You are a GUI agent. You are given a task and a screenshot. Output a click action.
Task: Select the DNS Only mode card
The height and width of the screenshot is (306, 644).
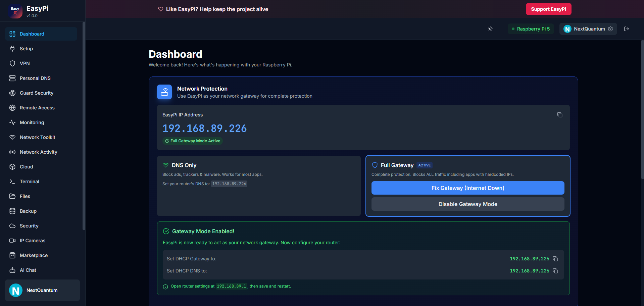click(259, 186)
